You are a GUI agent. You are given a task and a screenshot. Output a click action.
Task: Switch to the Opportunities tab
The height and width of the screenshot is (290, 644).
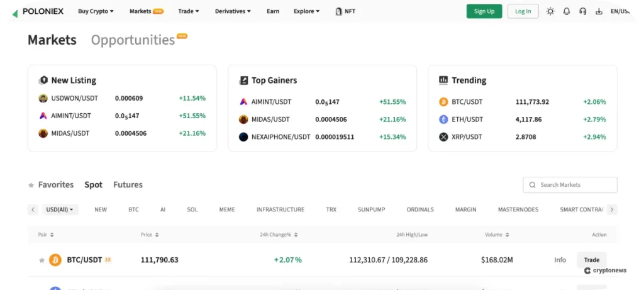(x=133, y=40)
